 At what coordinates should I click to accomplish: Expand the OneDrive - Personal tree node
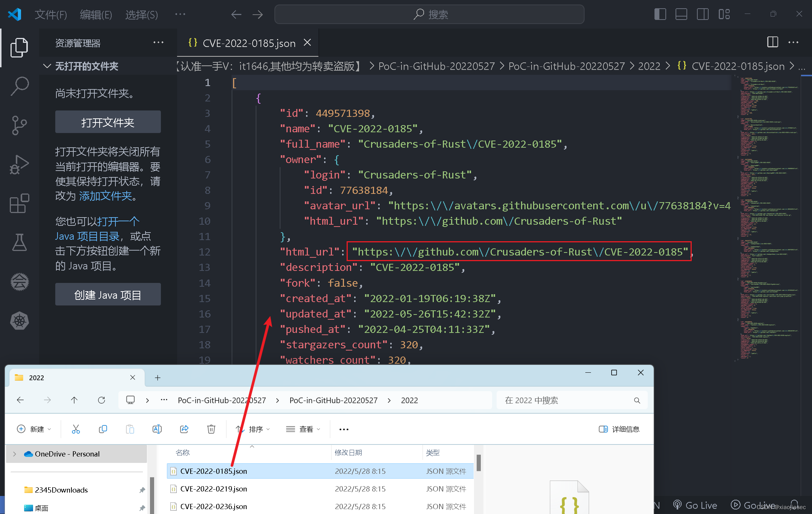pyautogui.click(x=15, y=454)
